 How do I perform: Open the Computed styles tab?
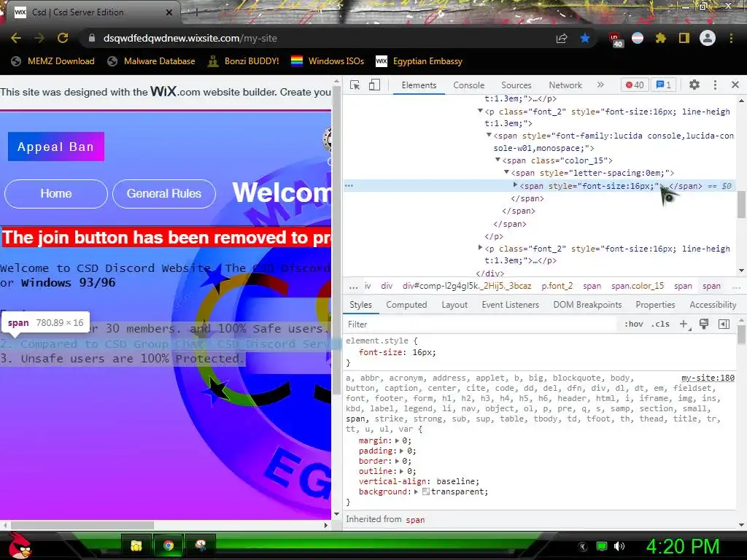406,305
